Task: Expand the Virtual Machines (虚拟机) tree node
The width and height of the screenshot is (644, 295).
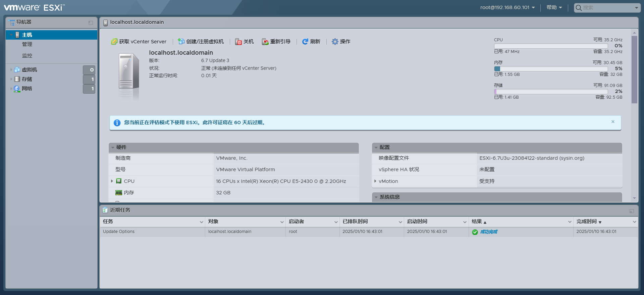Action: [11, 70]
